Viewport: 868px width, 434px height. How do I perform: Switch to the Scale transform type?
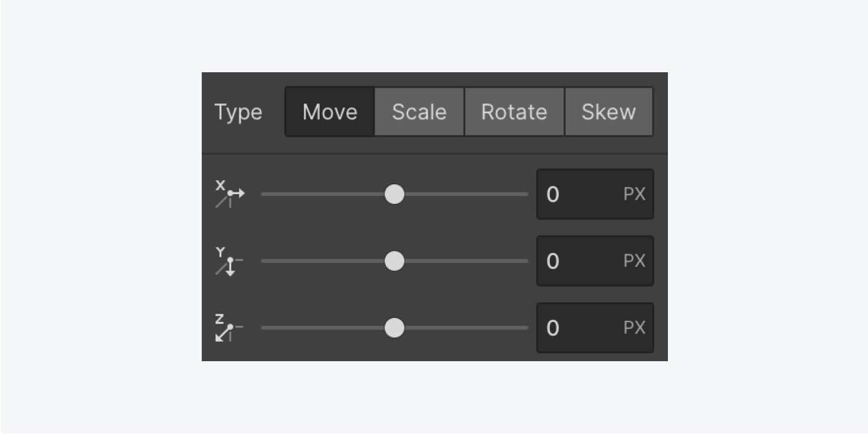419,112
